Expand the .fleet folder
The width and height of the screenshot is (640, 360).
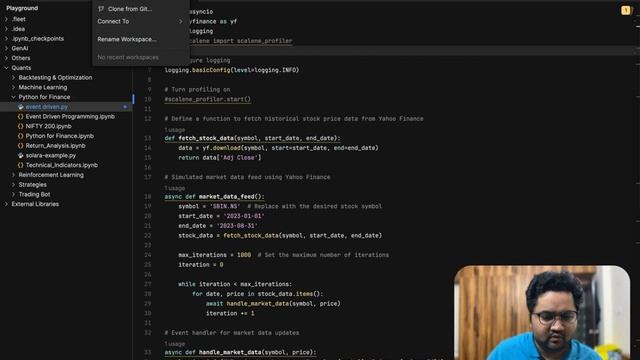pos(6,19)
